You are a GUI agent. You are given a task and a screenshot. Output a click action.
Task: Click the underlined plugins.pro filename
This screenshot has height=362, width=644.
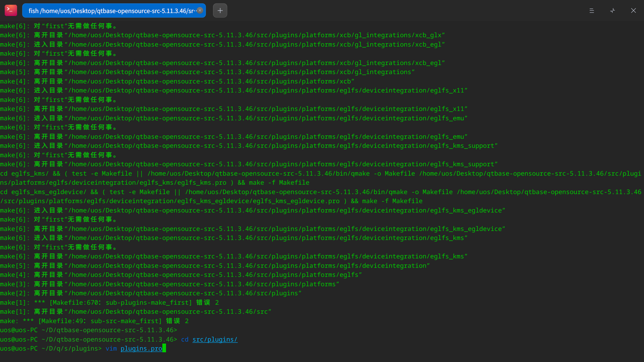click(x=141, y=349)
